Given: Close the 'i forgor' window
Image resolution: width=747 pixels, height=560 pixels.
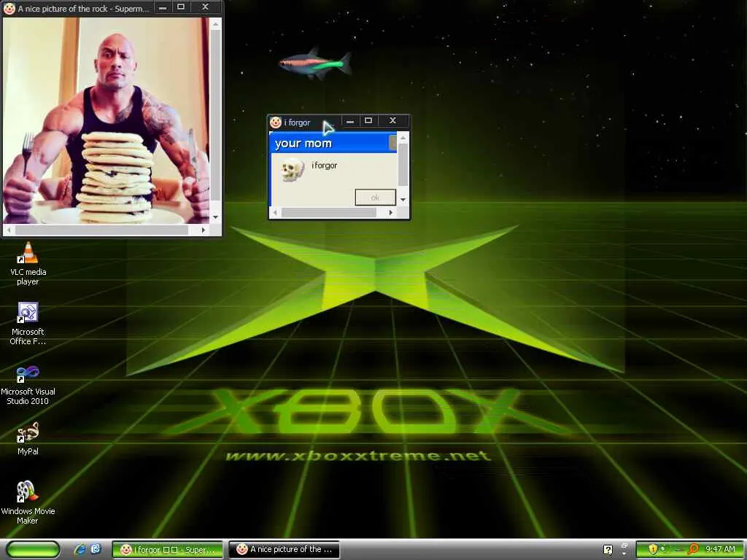Looking at the screenshot, I should tap(393, 121).
